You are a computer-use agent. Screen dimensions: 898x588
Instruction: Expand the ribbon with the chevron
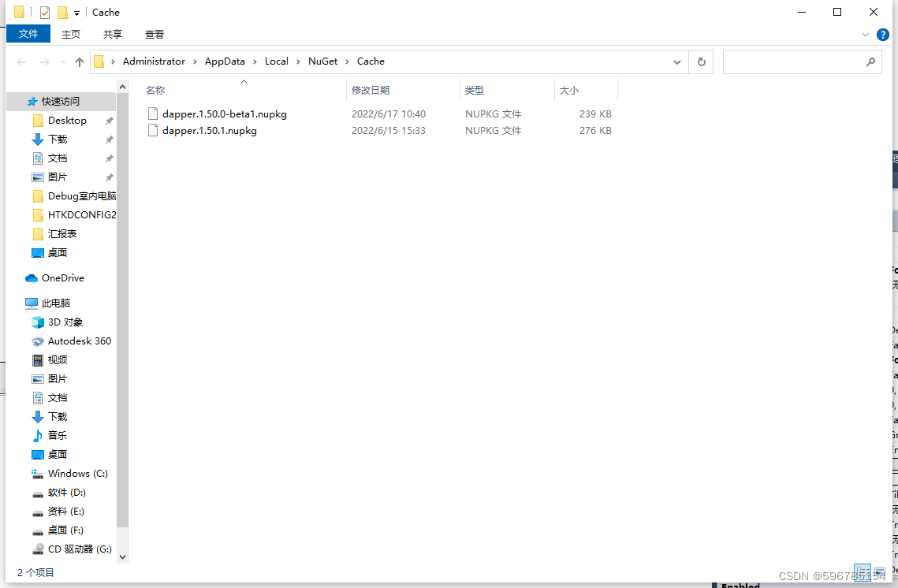[866, 35]
